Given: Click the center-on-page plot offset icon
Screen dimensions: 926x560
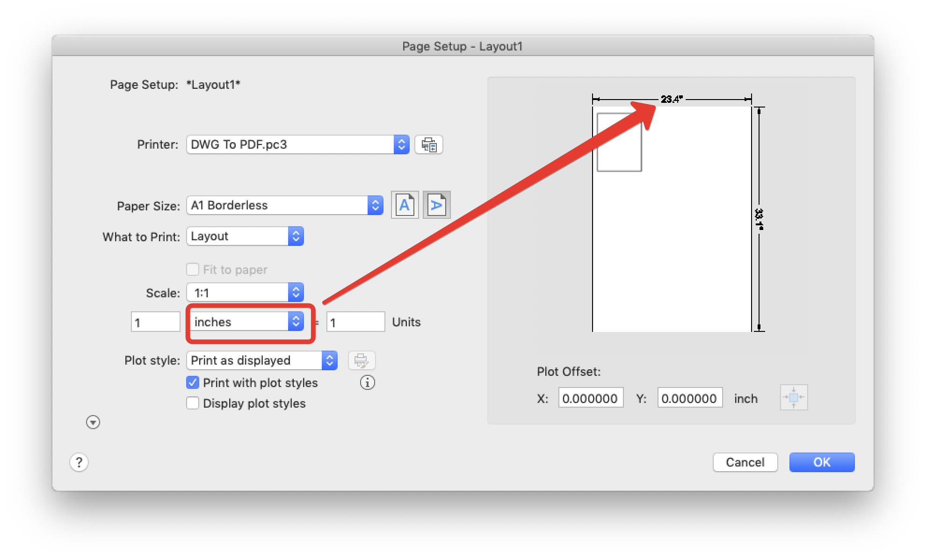Looking at the screenshot, I should coord(794,398).
